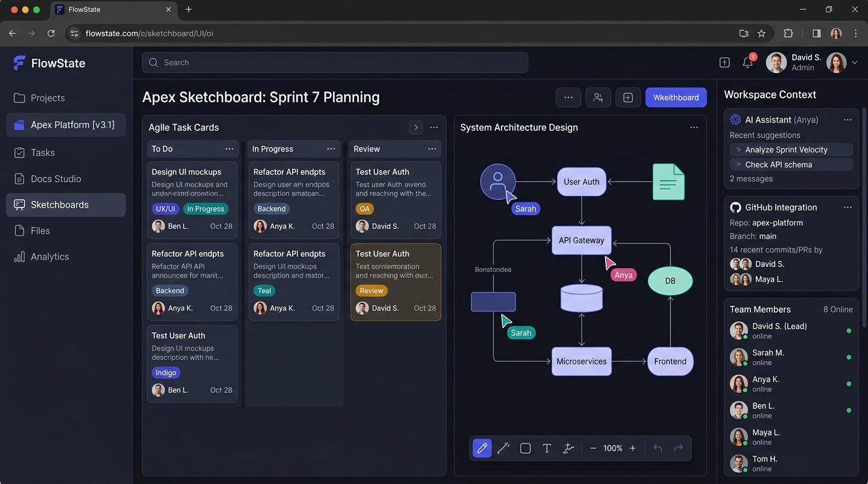The image size is (868, 484).
Task: Open GitHub Integration card options
Action: click(x=848, y=207)
